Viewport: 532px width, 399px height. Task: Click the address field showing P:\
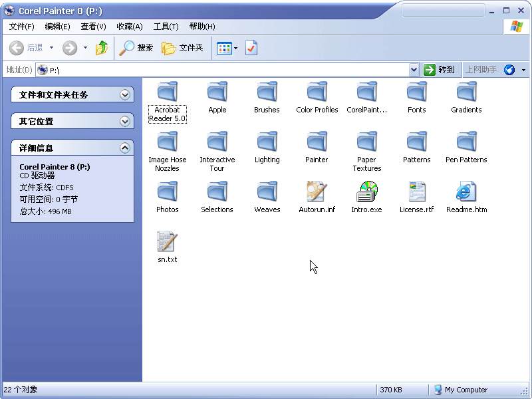[x=222, y=70]
